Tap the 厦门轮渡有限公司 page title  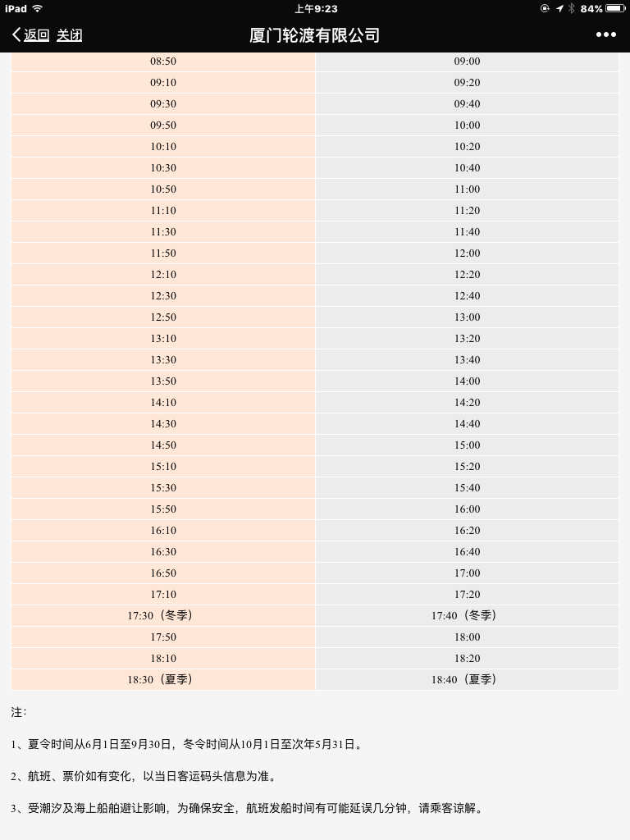click(315, 34)
